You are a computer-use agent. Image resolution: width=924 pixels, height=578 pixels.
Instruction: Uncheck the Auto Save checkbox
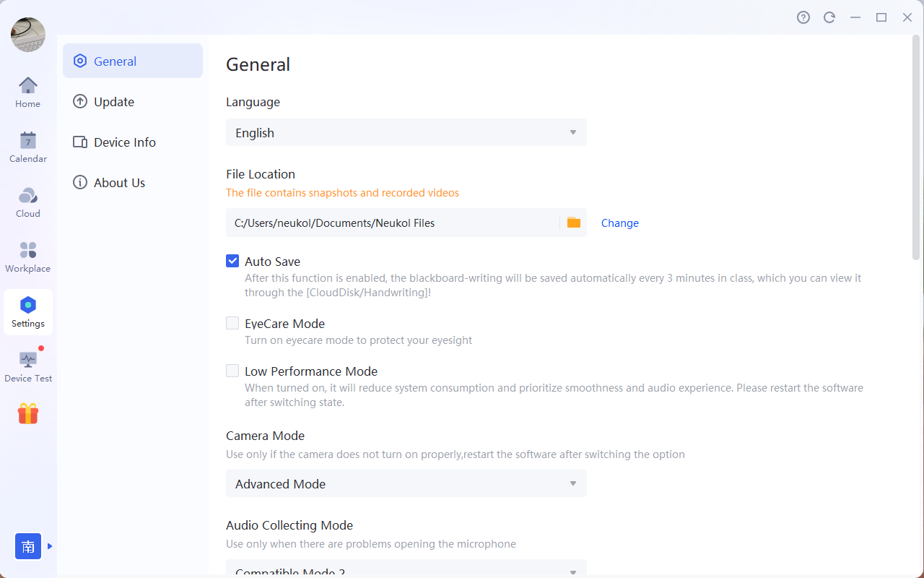coord(232,261)
